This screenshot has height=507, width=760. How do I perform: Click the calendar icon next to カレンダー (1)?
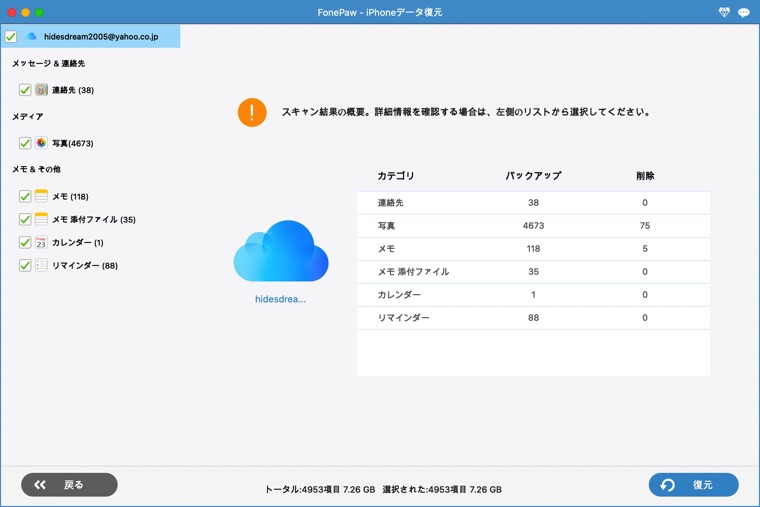pyautogui.click(x=41, y=242)
